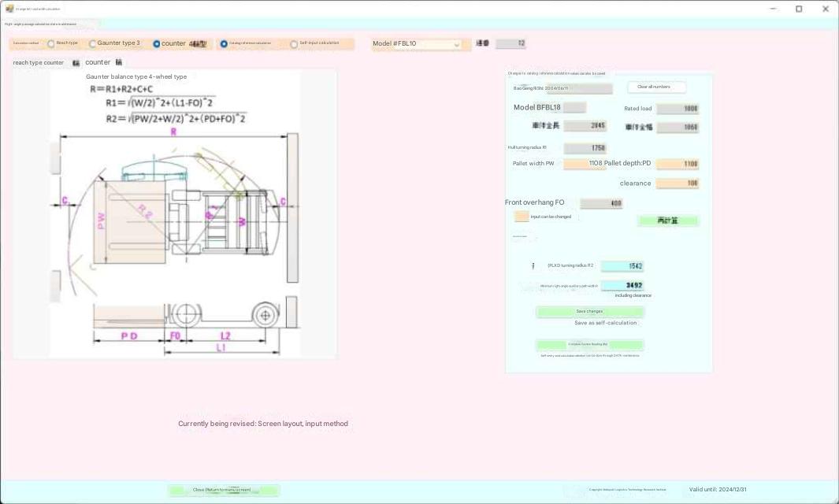Switch to the reach type counter tab
839x504 pixels.
coord(39,63)
